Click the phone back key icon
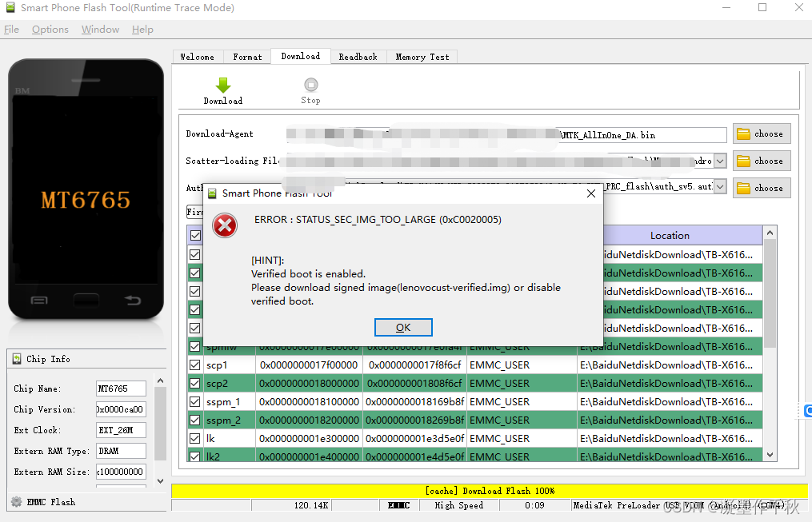The image size is (812, 522). click(x=133, y=300)
